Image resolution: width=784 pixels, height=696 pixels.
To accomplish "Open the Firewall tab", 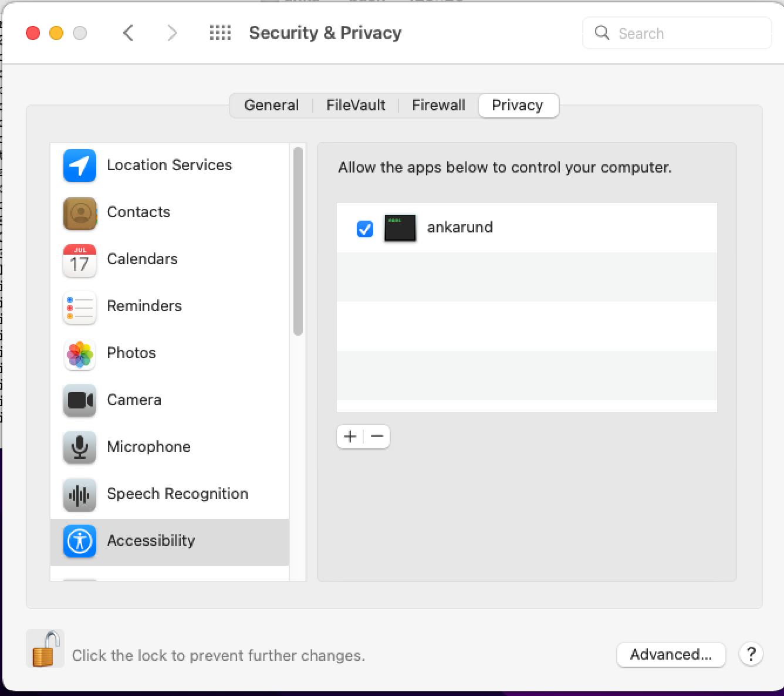I will point(438,105).
